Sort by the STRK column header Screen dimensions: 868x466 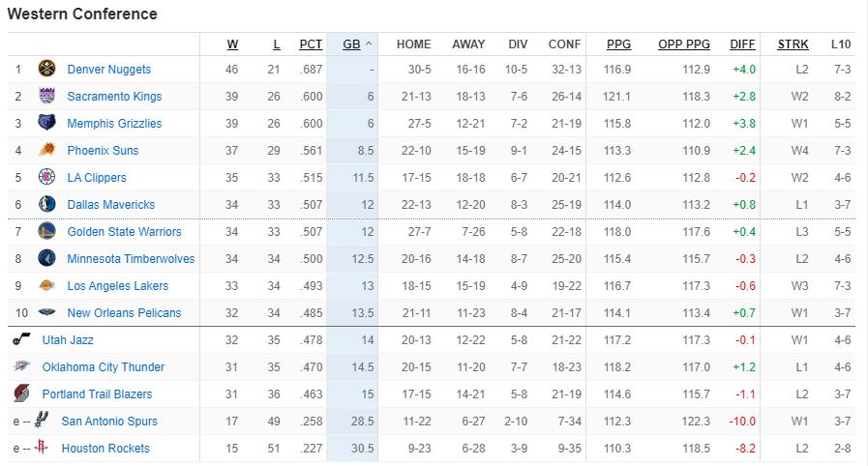pyautogui.click(x=793, y=44)
